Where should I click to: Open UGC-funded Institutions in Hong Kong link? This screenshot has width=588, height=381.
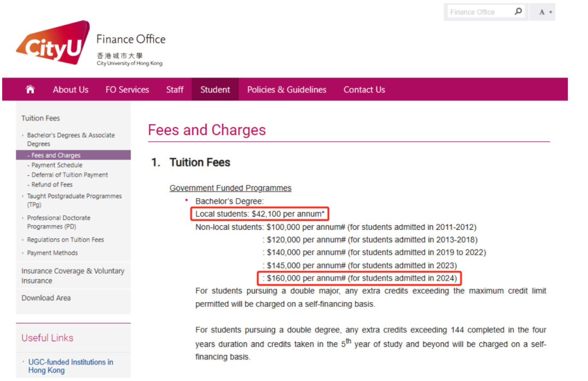point(71,366)
